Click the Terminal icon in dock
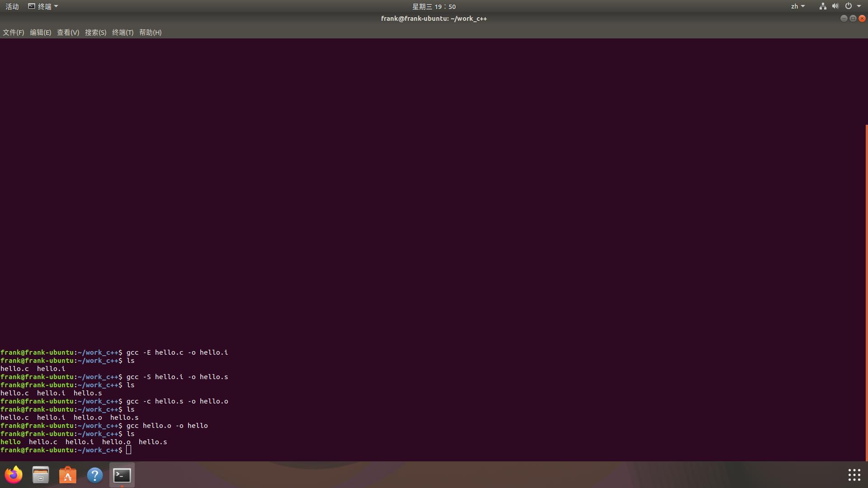 point(122,475)
